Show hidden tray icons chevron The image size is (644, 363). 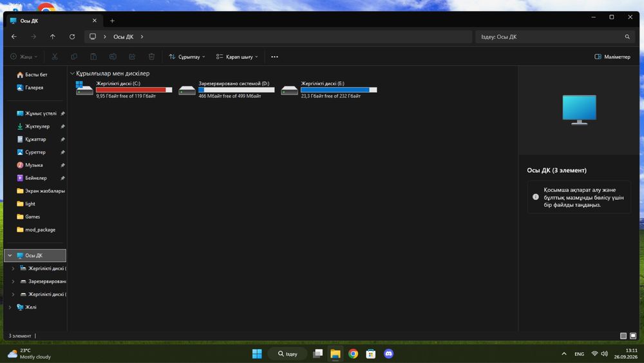[x=564, y=353]
